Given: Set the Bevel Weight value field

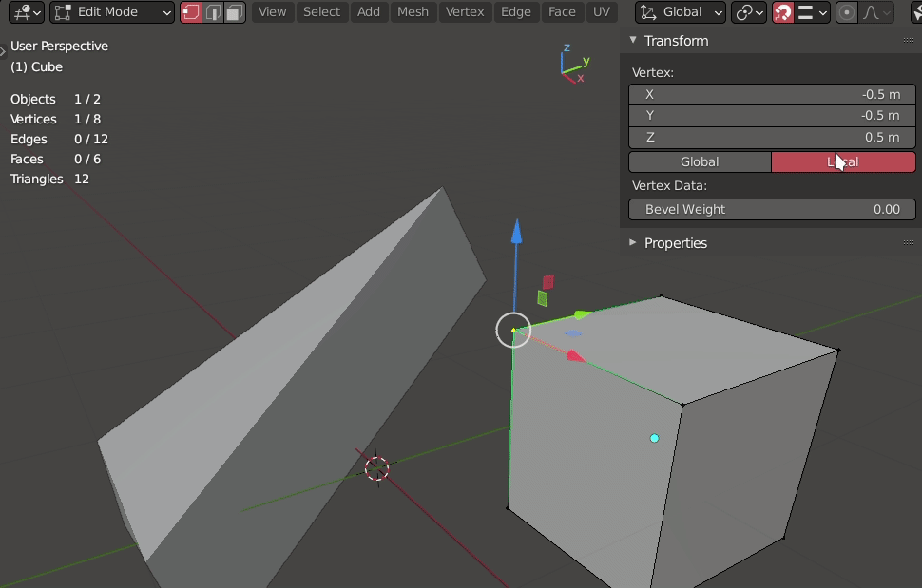Looking at the screenshot, I should 771,209.
